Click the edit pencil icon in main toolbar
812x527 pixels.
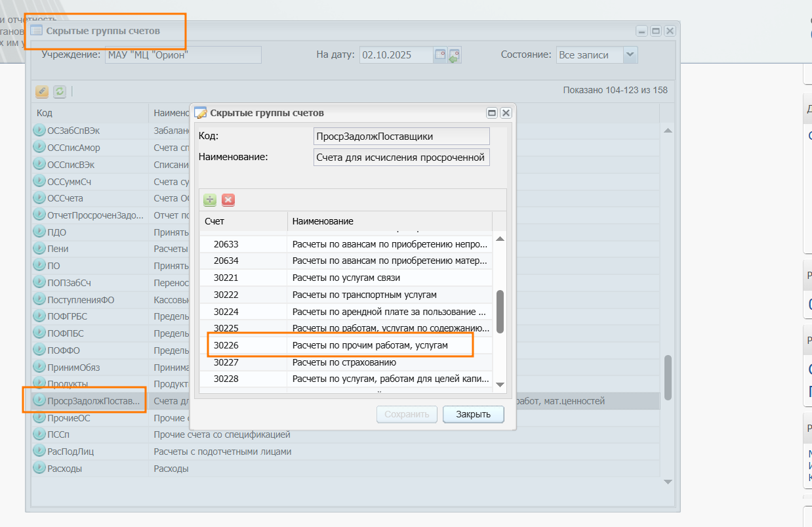pos(42,91)
